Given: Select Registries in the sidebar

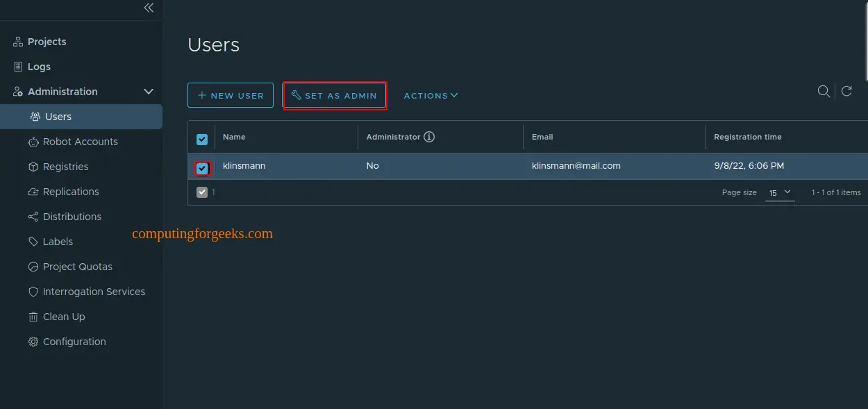Looking at the screenshot, I should pos(66,167).
